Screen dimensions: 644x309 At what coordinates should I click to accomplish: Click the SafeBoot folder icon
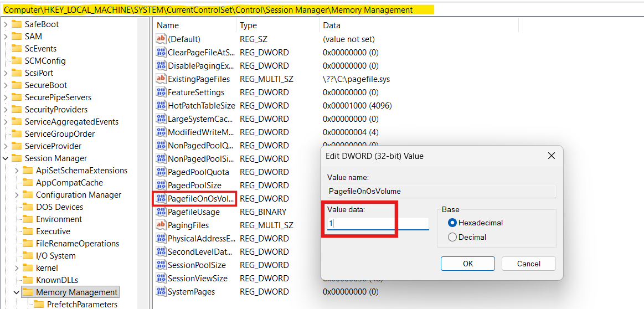pyautogui.click(x=17, y=24)
